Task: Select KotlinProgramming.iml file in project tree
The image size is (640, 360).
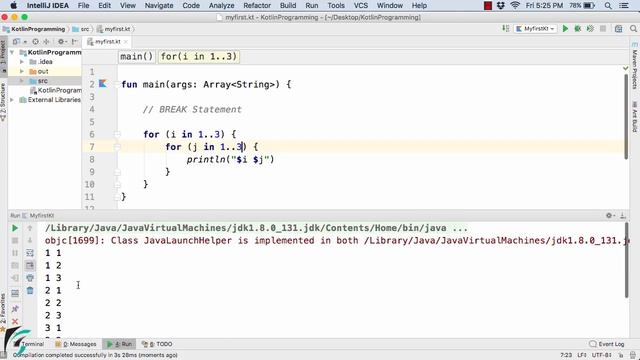Action: [56, 90]
